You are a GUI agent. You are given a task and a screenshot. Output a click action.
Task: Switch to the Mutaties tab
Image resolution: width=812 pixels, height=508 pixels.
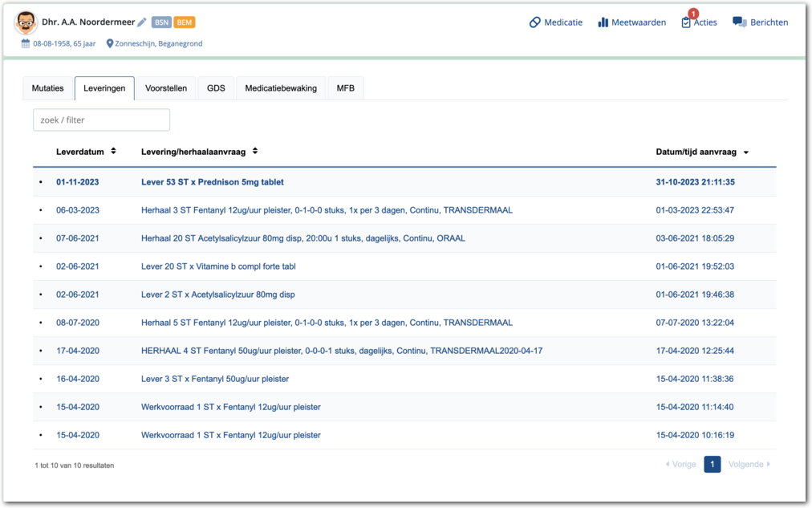coord(47,88)
